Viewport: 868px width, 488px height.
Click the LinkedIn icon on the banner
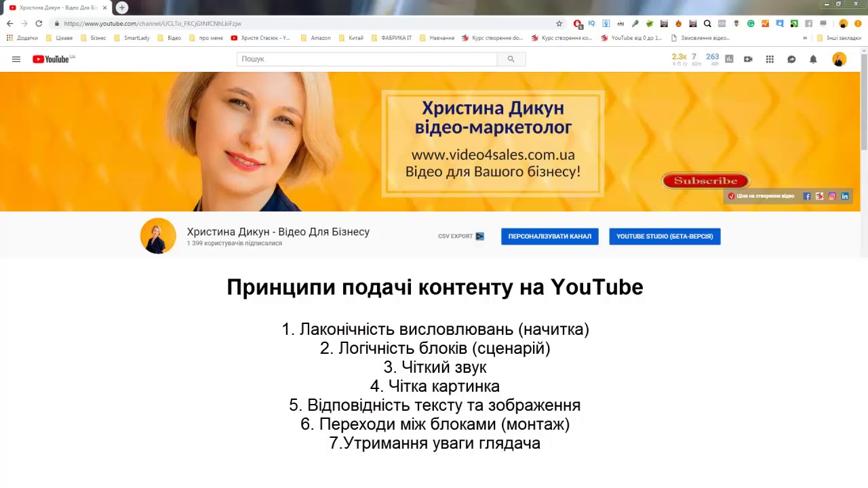(x=845, y=196)
